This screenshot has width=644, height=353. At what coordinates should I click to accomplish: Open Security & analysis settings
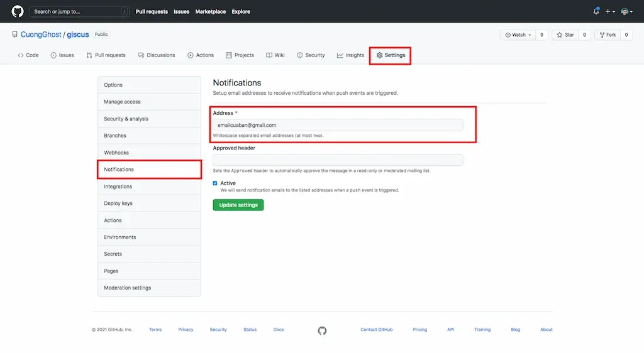pos(149,119)
